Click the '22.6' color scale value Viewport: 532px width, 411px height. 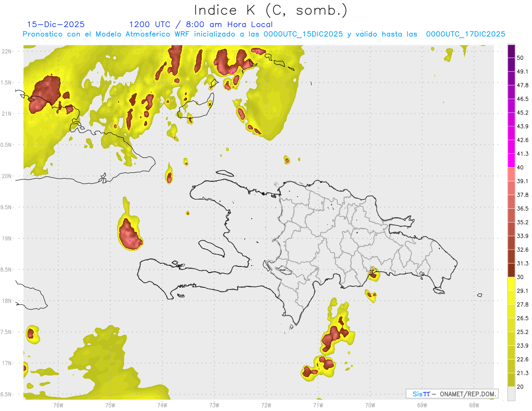pyautogui.click(x=523, y=359)
